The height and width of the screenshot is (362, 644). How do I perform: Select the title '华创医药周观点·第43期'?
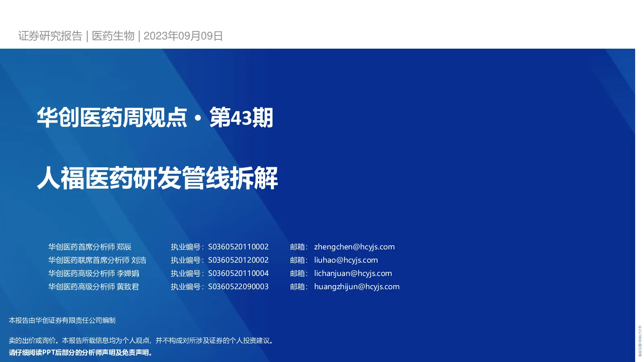click(x=155, y=117)
